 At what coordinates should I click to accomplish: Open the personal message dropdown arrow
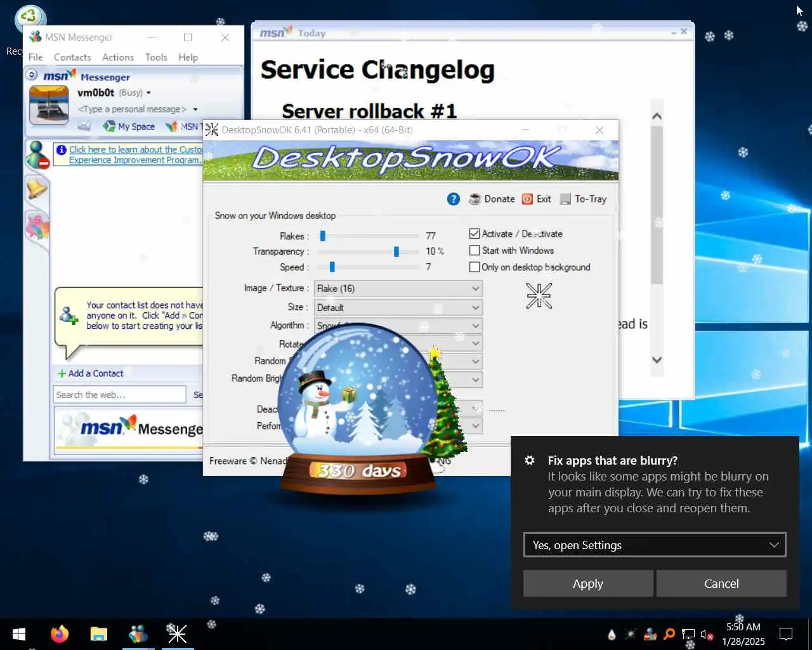(x=195, y=109)
